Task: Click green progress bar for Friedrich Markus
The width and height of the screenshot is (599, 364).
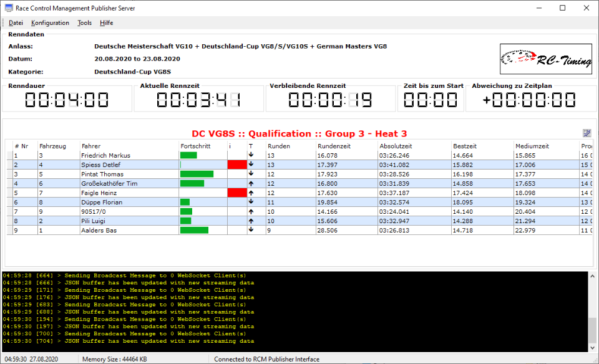Action: click(x=188, y=155)
